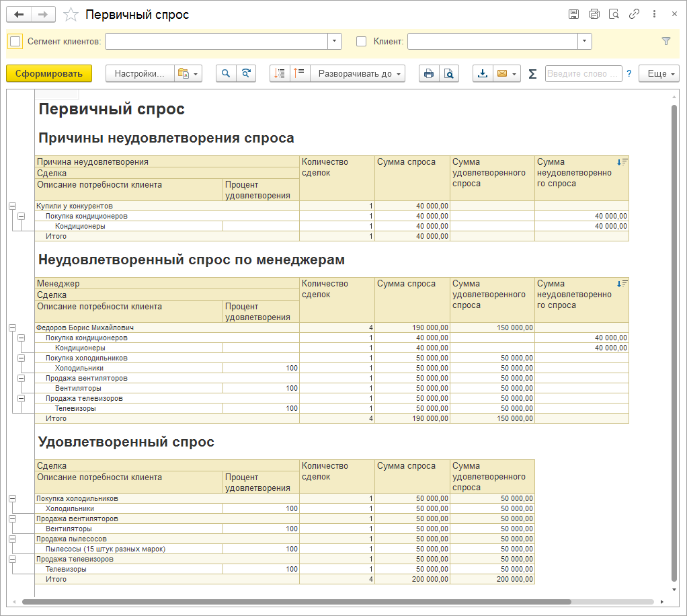
Task: Toggle the Клиент filter checkbox
Action: pyautogui.click(x=362, y=42)
